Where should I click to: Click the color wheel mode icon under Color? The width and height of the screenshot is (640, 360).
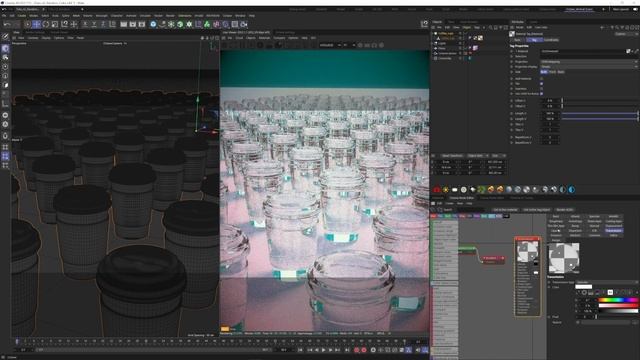pyautogui.click(x=584, y=293)
